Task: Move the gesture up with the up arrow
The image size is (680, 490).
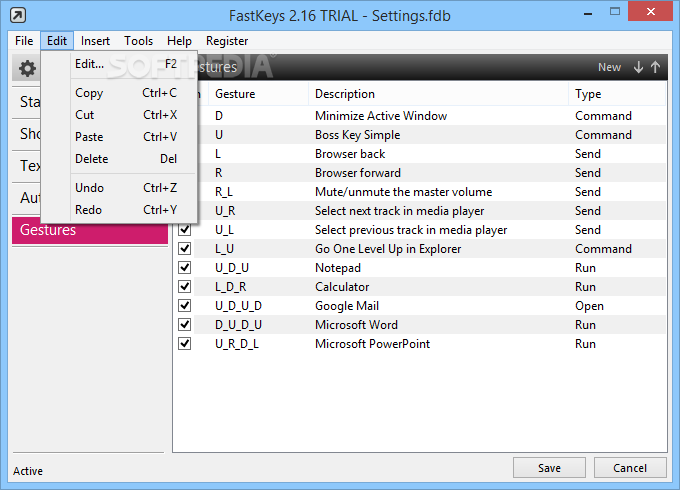Action: [655, 67]
